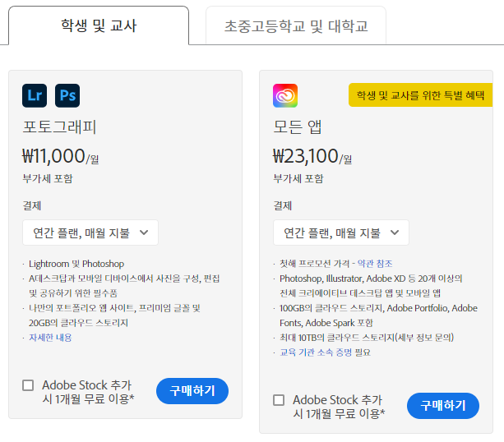Click the ₩23,100/월 price
The image size is (504, 442).
[312, 156]
